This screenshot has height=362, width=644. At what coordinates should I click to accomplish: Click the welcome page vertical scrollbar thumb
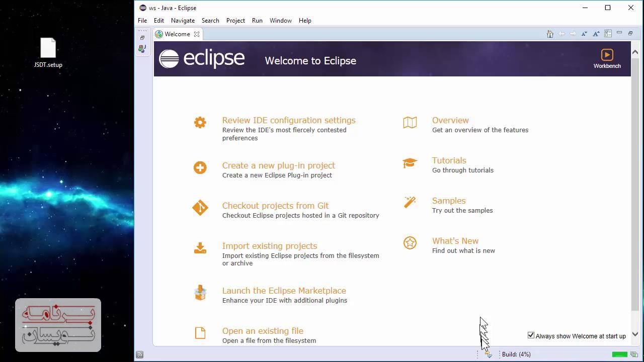pyautogui.click(x=635, y=185)
